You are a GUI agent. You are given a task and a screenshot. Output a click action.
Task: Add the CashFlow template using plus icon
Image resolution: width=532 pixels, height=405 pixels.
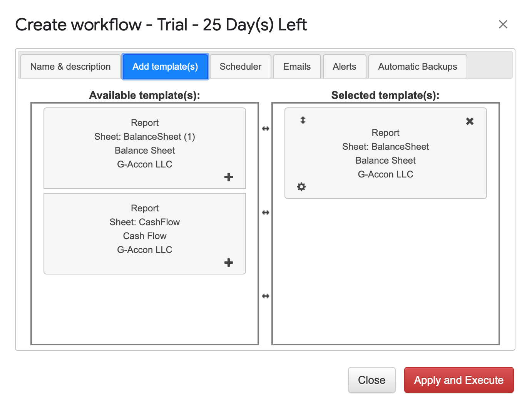[x=229, y=263]
